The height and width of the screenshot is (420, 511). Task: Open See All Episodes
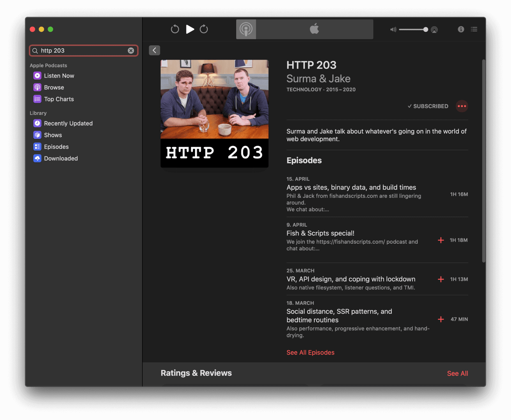click(310, 352)
